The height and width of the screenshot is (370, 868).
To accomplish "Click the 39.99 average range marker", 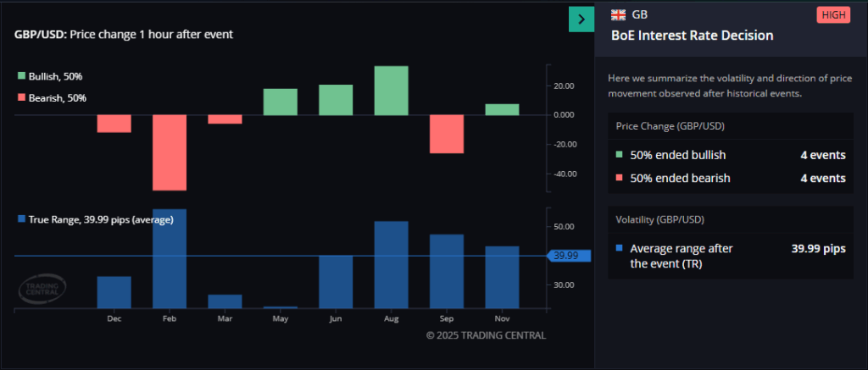I will pos(563,256).
